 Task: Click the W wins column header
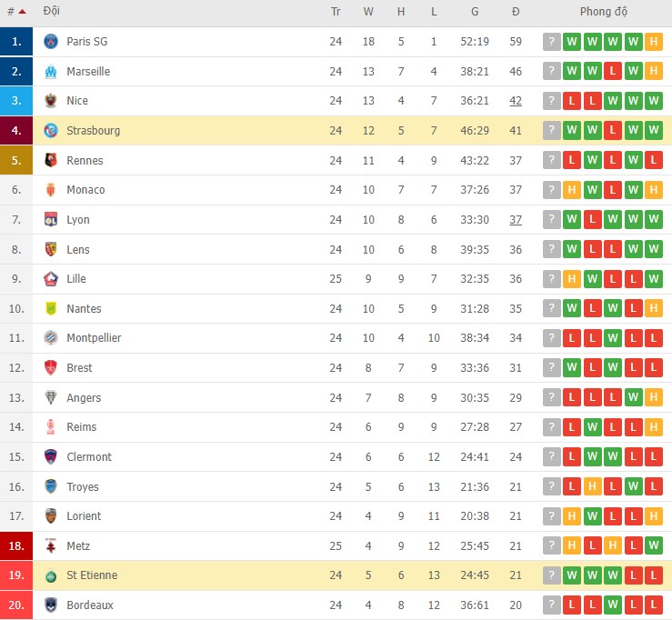(368, 13)
